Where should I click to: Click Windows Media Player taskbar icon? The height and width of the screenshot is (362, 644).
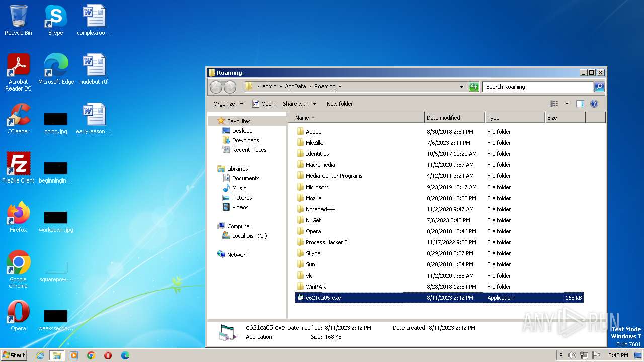point(74,355)
